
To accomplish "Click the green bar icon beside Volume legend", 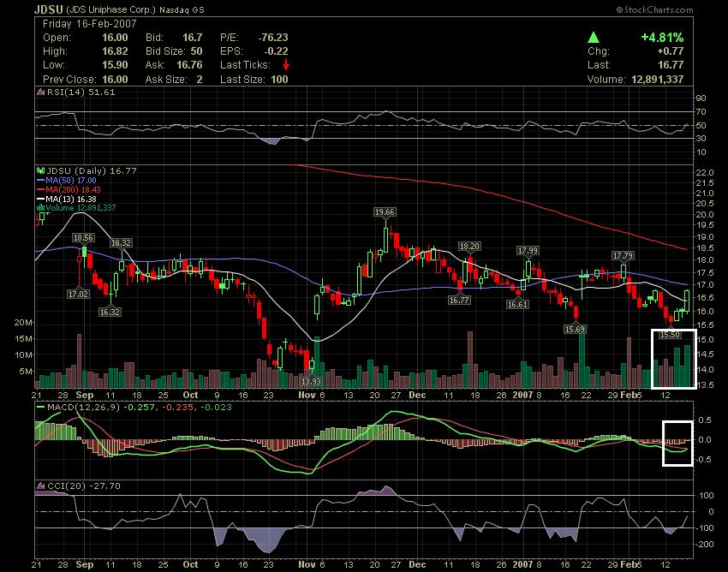I will [41, 207].
